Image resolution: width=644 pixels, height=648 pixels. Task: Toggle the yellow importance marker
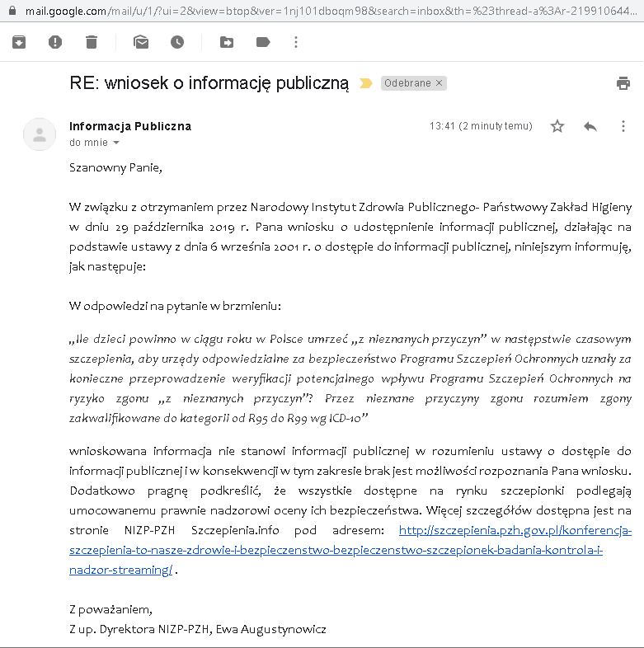[x=366, y=83]
